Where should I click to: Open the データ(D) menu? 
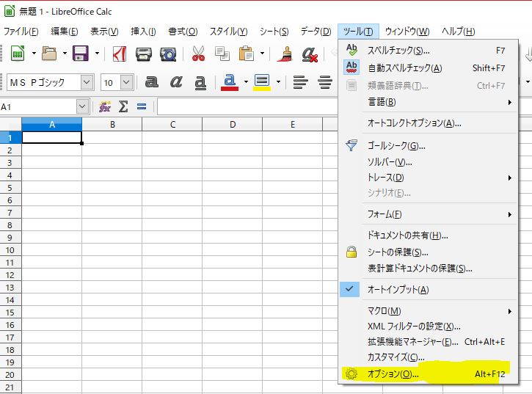(316, 32)
